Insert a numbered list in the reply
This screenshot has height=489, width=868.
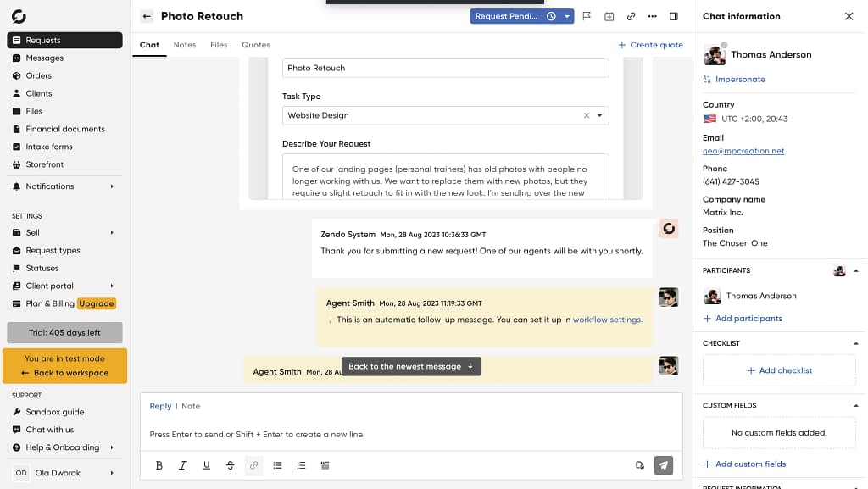pos(301,465)
